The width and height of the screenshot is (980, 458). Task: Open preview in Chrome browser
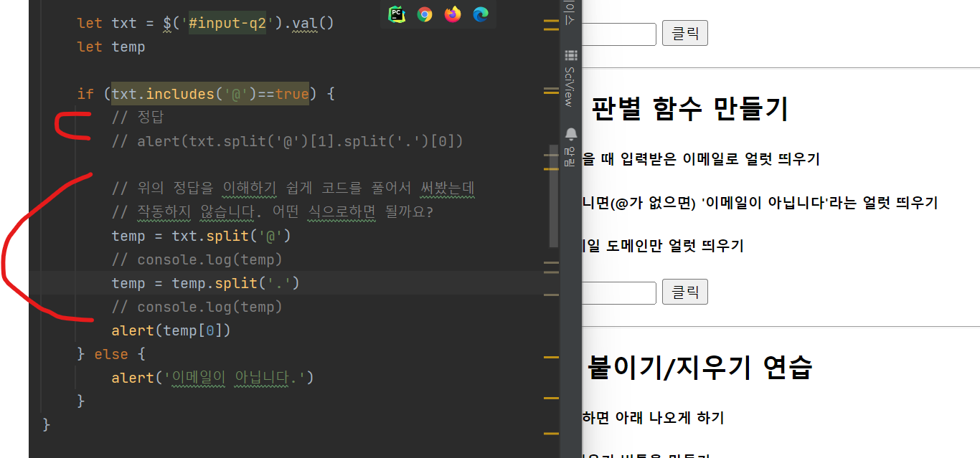[x=425, y=14]
